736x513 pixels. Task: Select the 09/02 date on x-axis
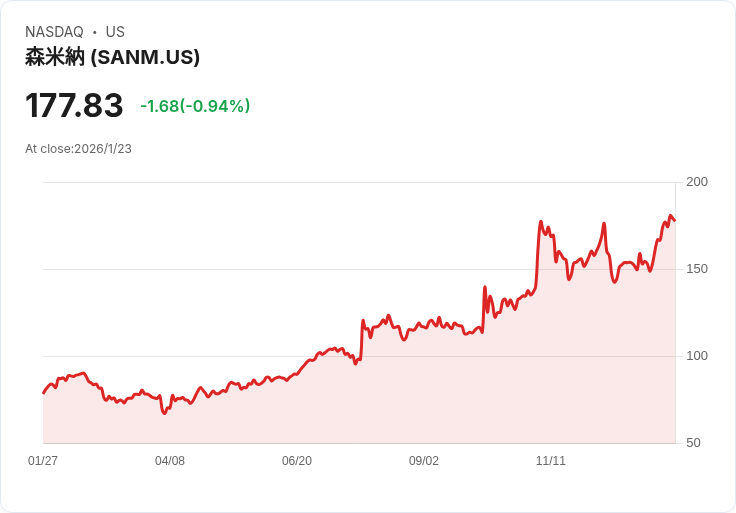[424, 461]
